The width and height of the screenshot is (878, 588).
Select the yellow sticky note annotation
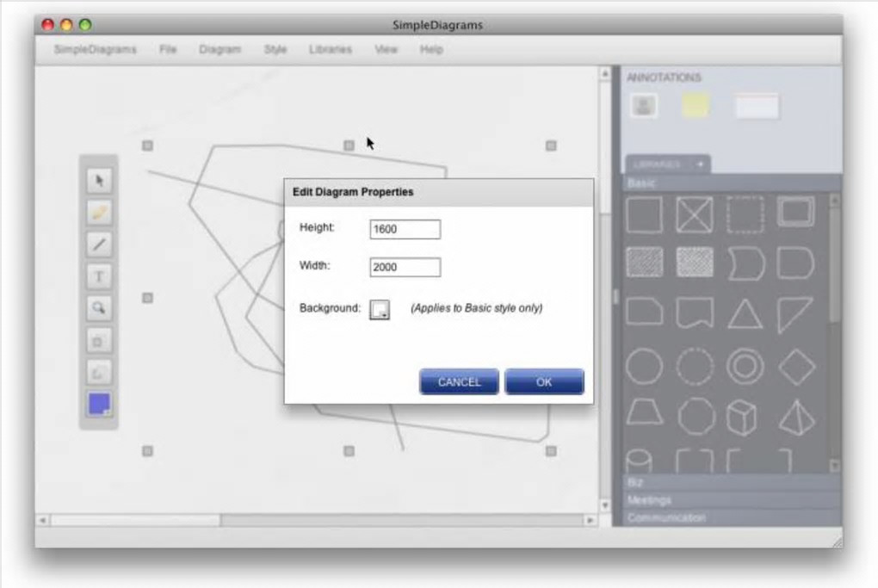[x=696, y=105]
